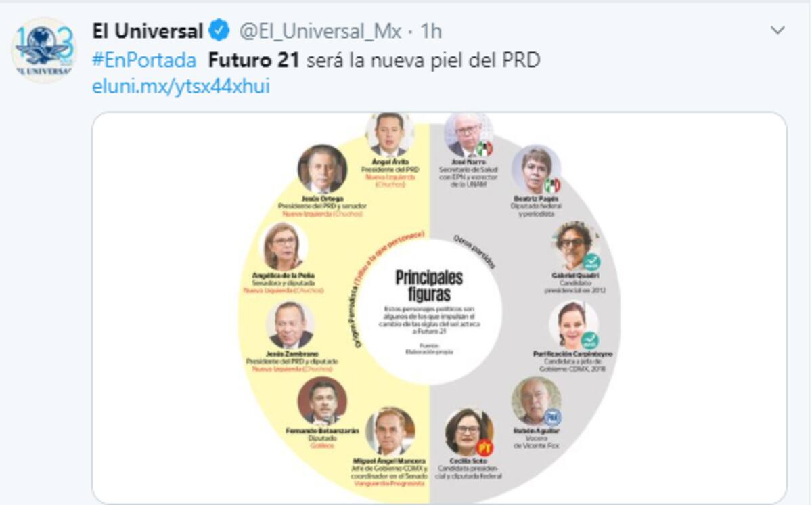
Task: Click the PRI logo beside José Narro
Action: [484, 148]
